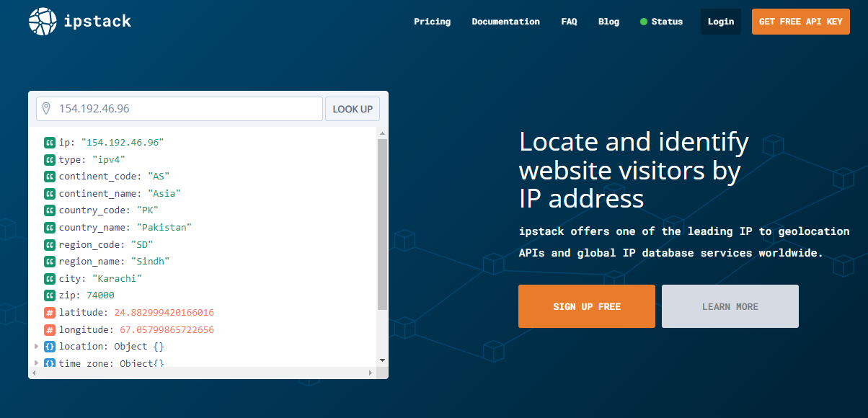The height and width of the screenshot is (418, 868).
Task: Click the "154.192.46.96" value in ip row
Action: click(x=122, y=143)
